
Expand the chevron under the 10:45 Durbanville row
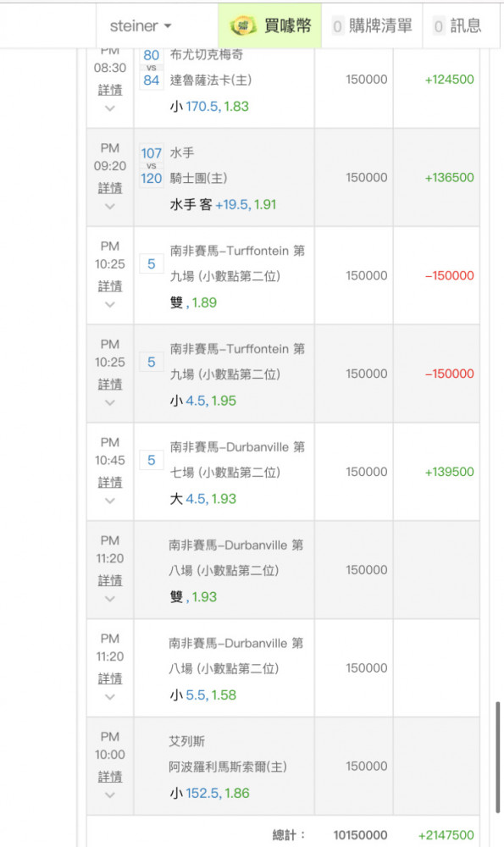pyautogui.click(x=110, y=501)
